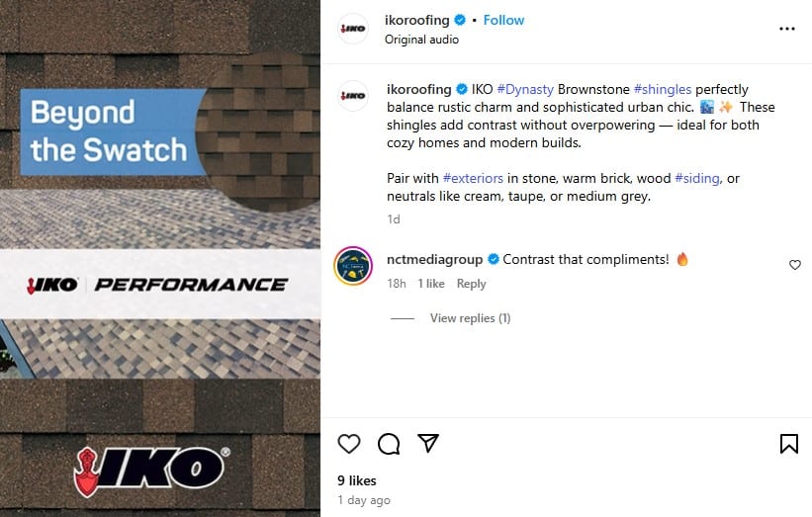Open Original audio link
812x517 pixels.
421,40
